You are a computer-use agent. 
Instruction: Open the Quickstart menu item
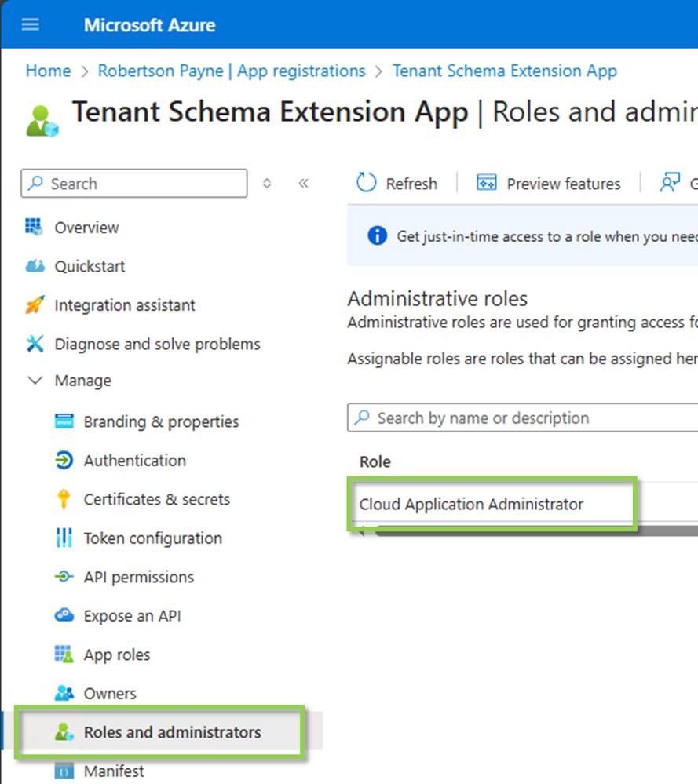click(90, 267)
